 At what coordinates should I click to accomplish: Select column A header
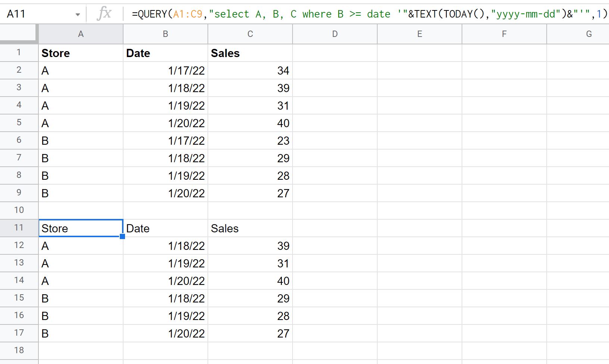tap(81, 34)
